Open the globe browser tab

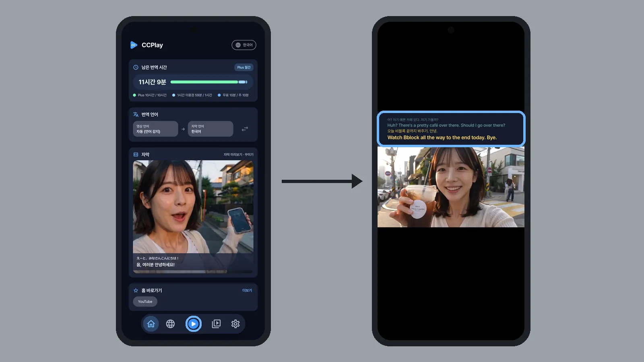(x=170, y=324)
